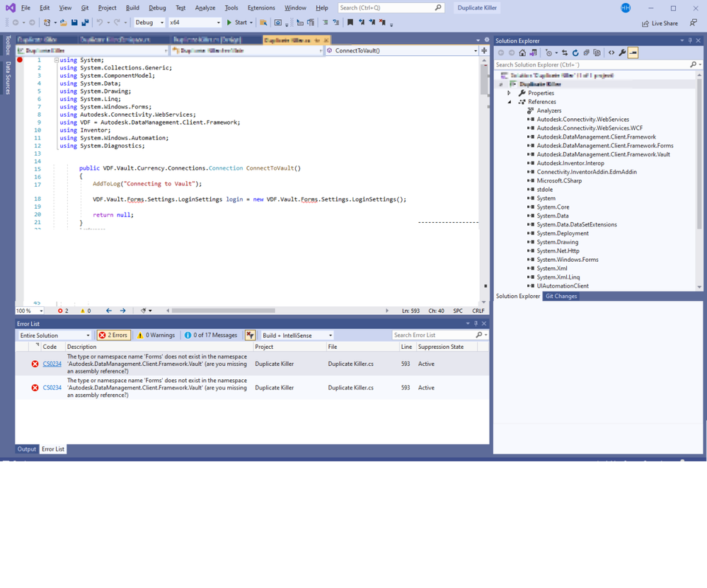
Task: Toggle the Error List clear-filter funnel button
Action: point(250,335)
